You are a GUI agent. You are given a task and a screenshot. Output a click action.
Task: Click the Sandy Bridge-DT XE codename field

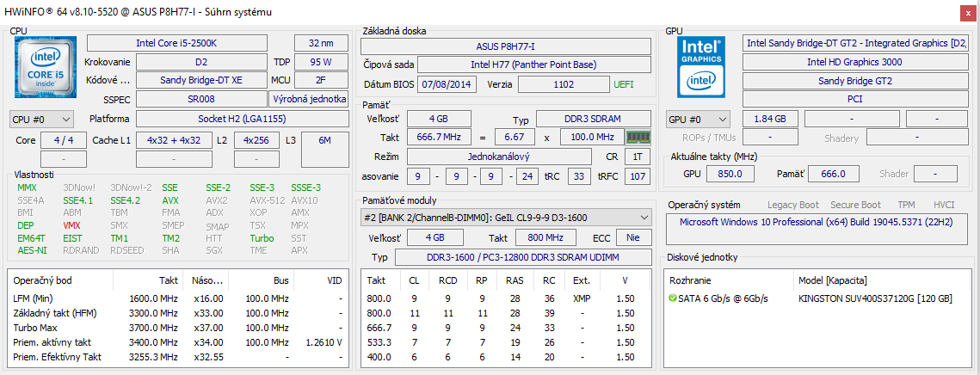point(201,80)
